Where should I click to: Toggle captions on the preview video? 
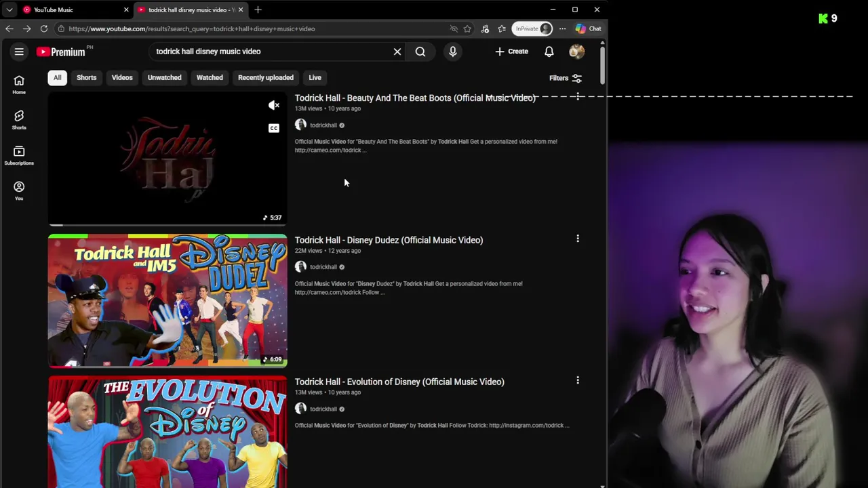[x=274, y=128]
